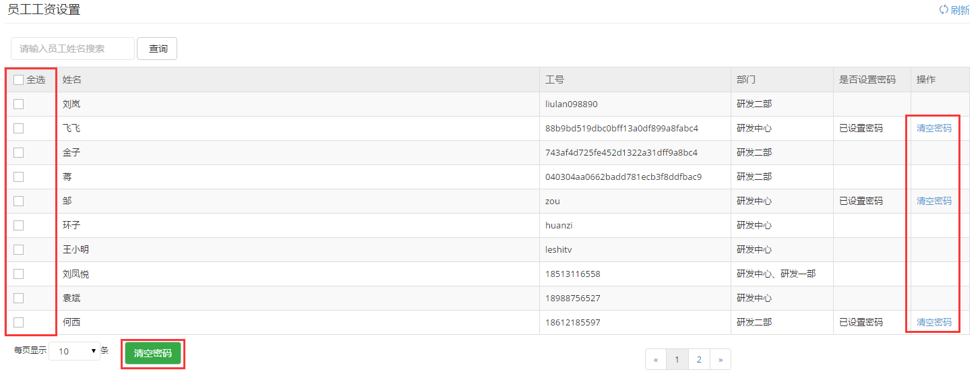Clear password link for 飞飞
980x374 pixels.
tap(934, 128)
